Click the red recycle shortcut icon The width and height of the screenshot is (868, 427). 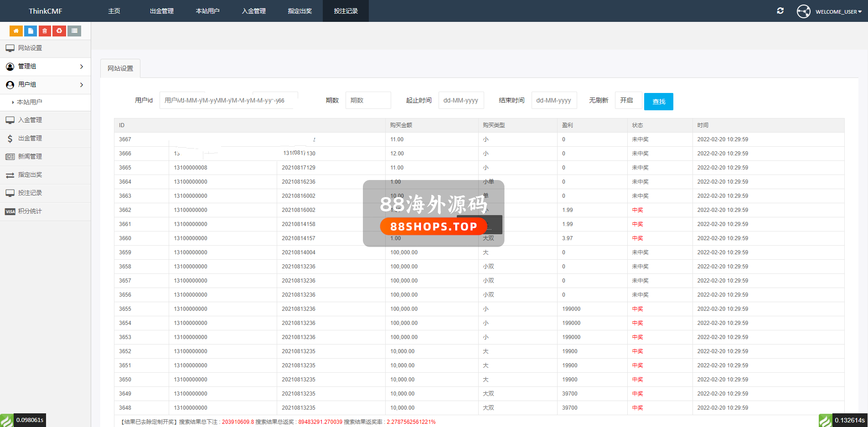(59, 31)
